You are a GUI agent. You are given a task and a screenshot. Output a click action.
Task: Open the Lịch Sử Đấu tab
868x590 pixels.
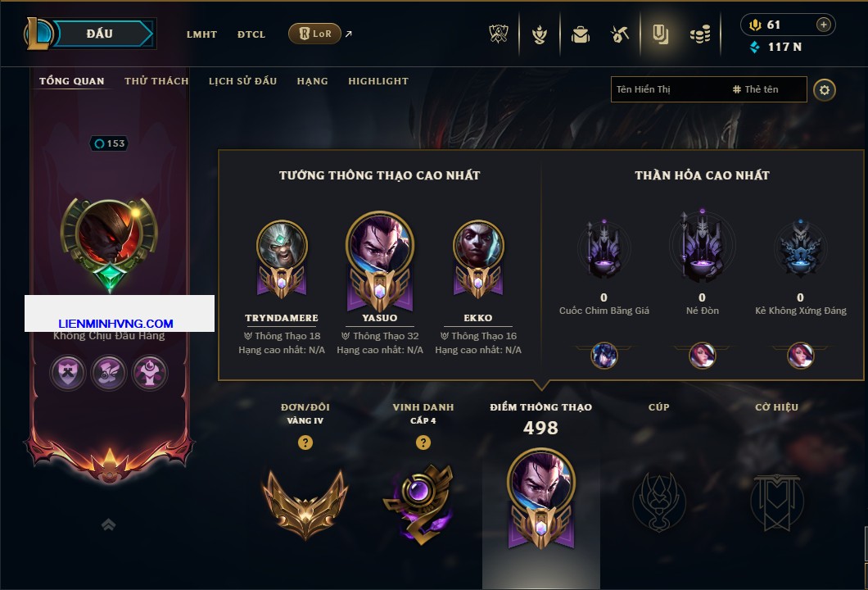click(x=242, y=81)
